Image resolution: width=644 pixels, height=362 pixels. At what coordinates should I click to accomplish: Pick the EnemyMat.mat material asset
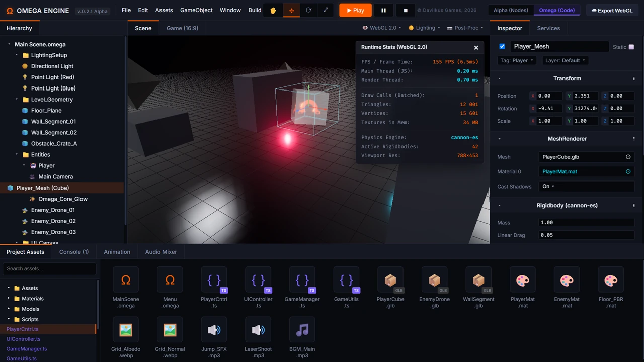point(567,280)
